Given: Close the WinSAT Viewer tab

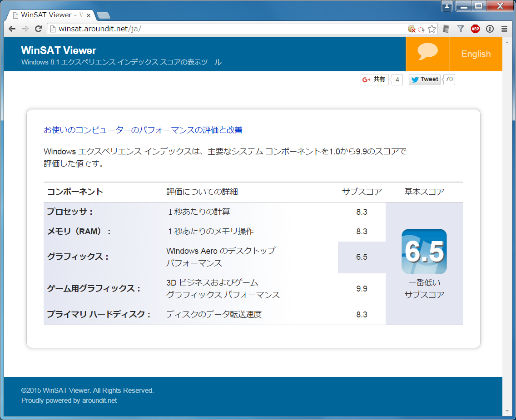Looking at the screenshot, I should 88,15.
